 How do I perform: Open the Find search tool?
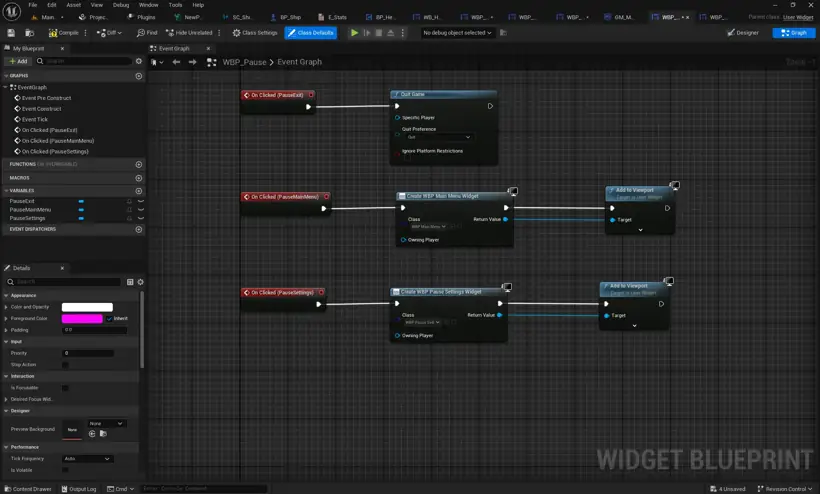146,33
